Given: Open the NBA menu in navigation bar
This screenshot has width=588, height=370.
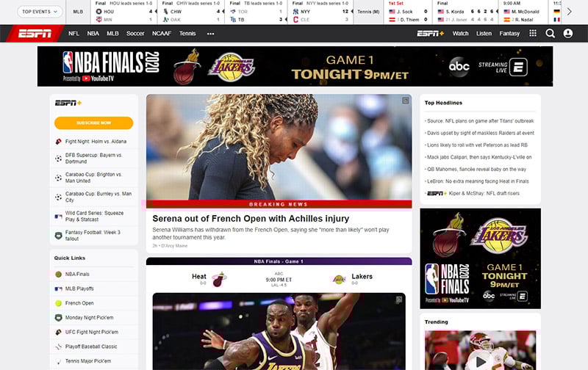Looking at the screenshot, I should coord(93,34).
